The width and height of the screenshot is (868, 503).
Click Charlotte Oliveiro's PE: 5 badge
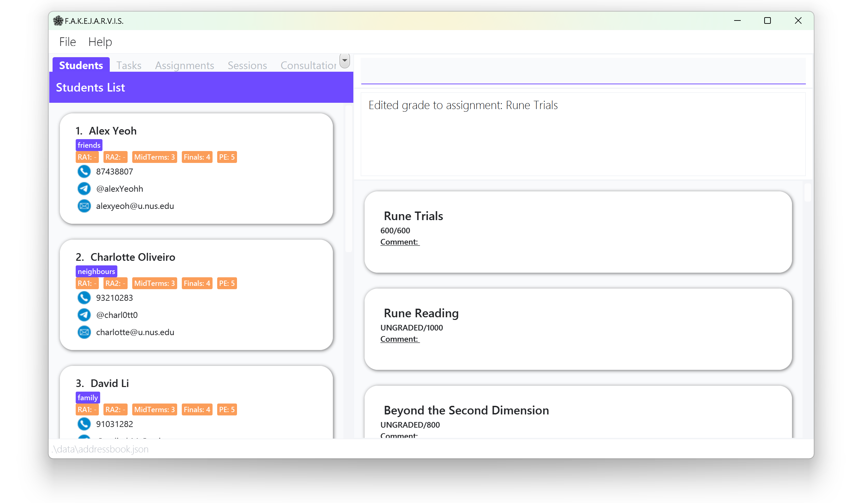pyautogui.click(x=227, y=284)
